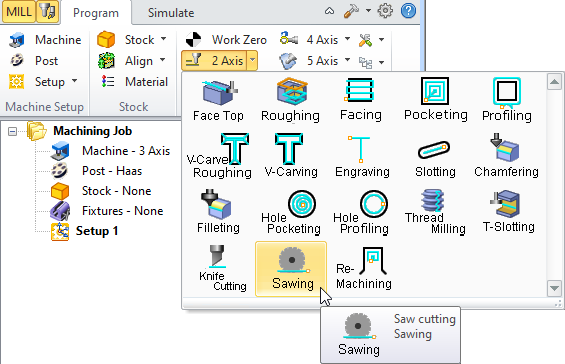
Task: Select Stock - None in tree
Action: 102,191
